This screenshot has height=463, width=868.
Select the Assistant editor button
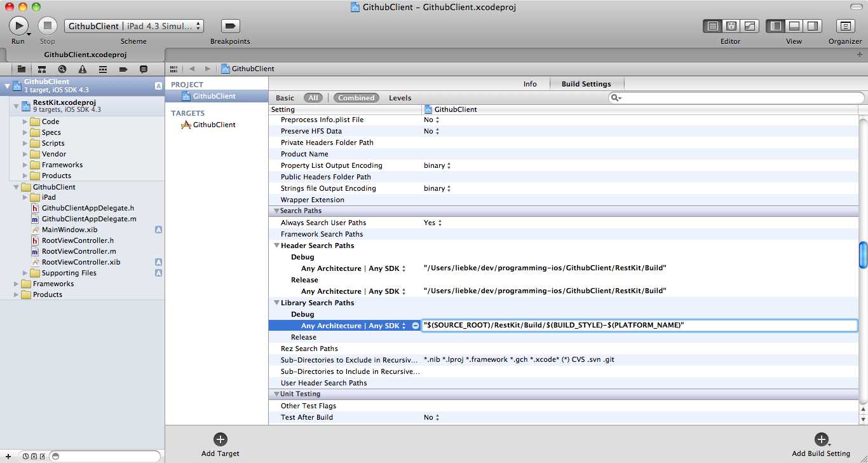click(x=731, y=26)
